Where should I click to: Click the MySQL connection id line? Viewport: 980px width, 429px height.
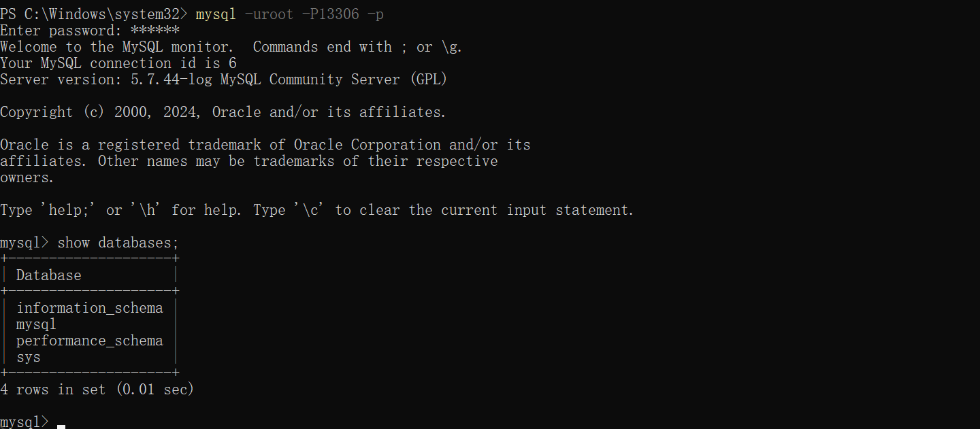tap(118, 63)
